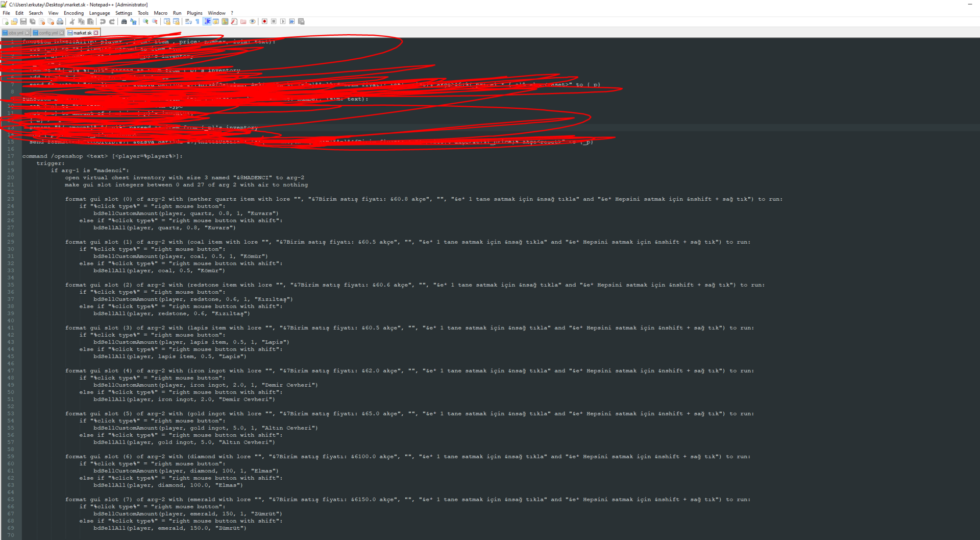Screen dimensions: 980x540
Task: Open the Plugins menu
Action: [x=194, y=13]
